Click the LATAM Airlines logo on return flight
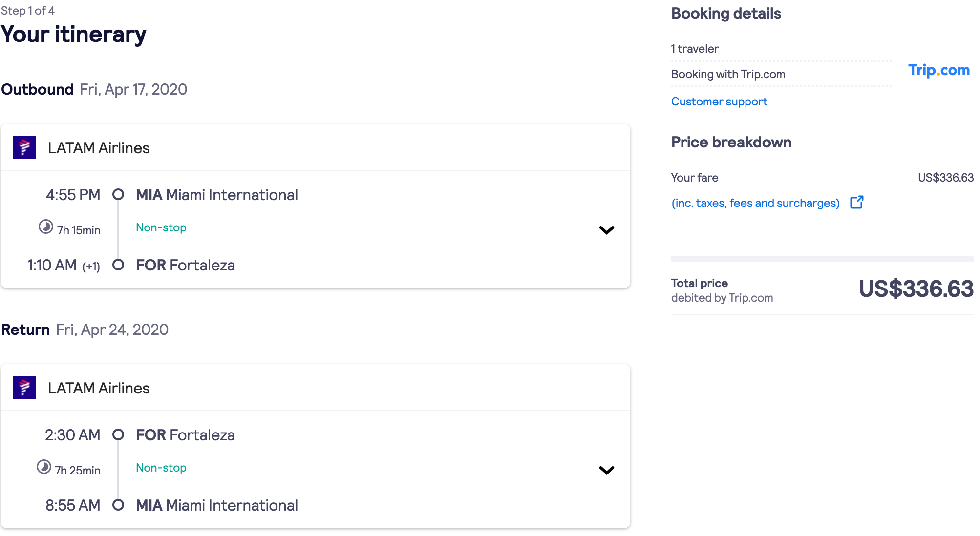The width and height of the screenshot is (980, 536). coord(24,388)
